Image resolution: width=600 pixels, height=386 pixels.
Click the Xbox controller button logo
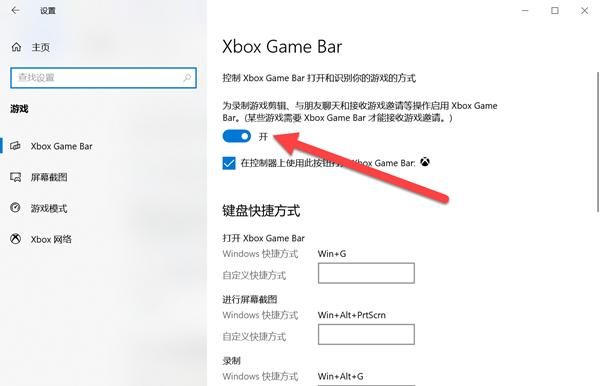pos(425,162)
